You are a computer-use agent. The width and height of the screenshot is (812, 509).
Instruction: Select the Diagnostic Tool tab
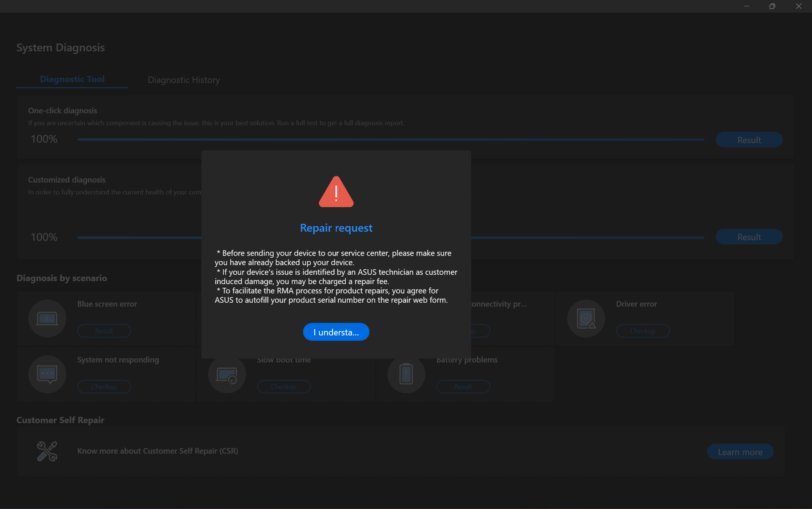pyautogui.click(x=72, y=79)
